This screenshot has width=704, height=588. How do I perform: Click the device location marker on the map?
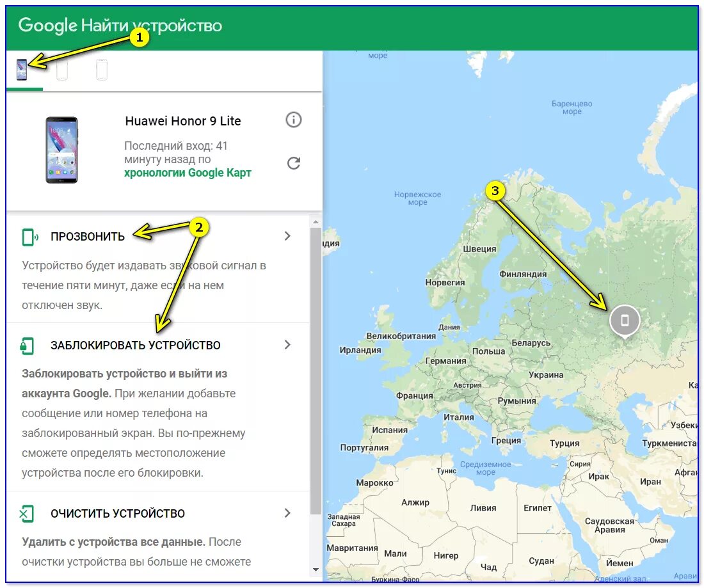(625, 321)
